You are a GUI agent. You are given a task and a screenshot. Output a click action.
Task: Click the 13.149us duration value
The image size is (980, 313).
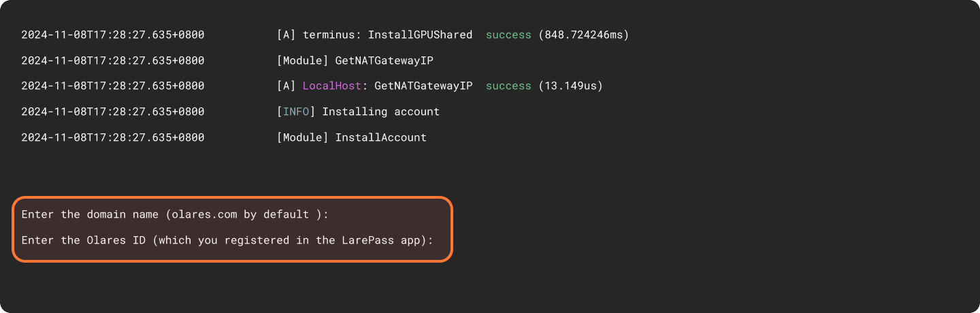tap(570, 86)
